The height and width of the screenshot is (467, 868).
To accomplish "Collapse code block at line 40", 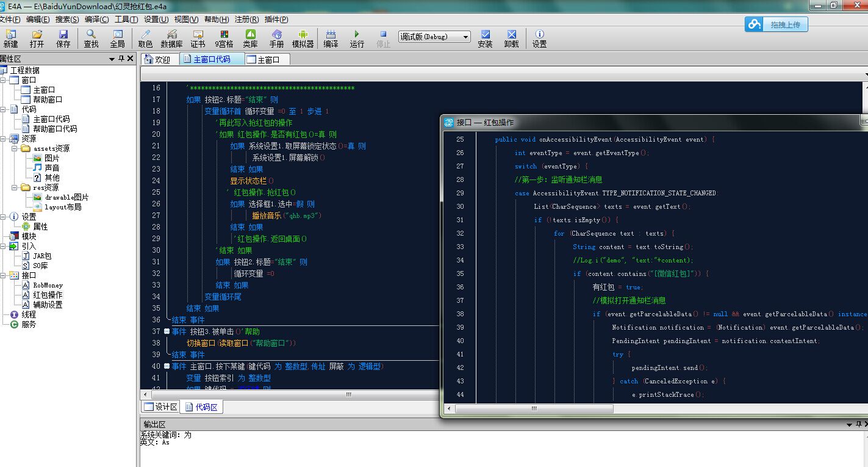I will coord(167,366).
